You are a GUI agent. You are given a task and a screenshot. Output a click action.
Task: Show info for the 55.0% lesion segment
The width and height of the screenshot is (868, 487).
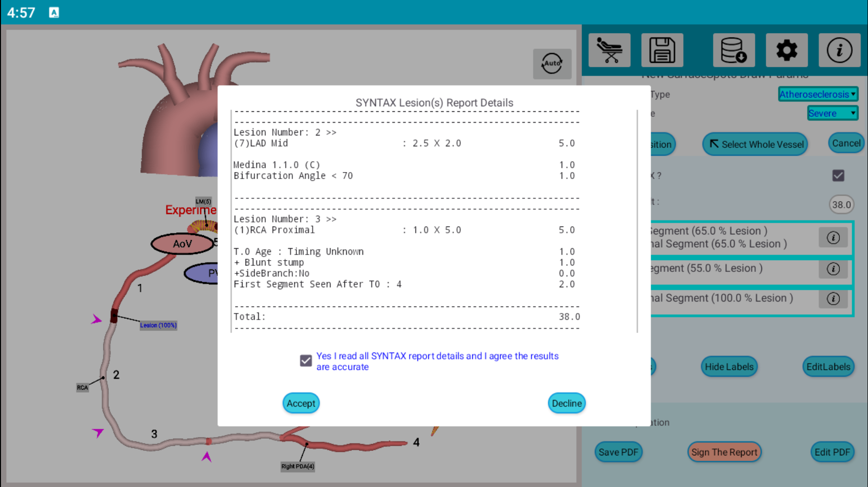tap(833, 269)
